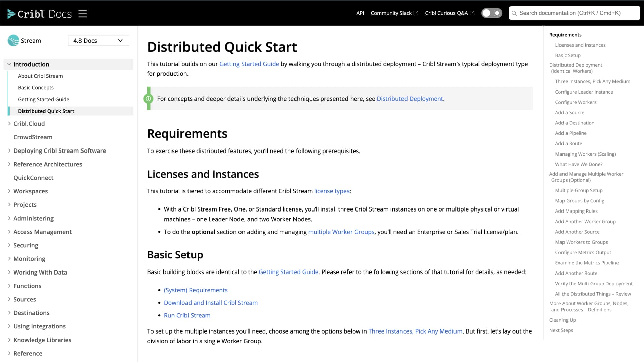644x362 pixels.
Task: Click the search documentation field
Action: 574,13
